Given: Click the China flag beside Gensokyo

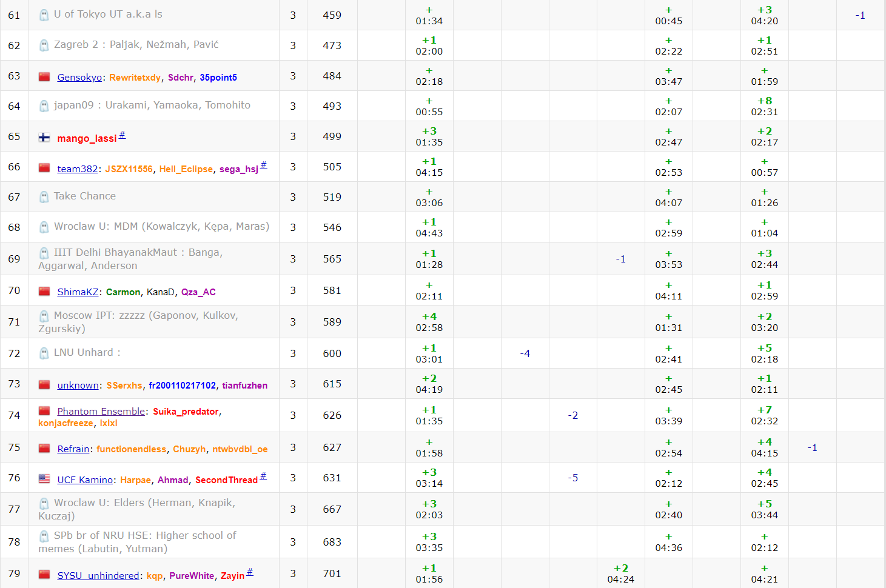Looking at the screenshot, I should (44, 77).
